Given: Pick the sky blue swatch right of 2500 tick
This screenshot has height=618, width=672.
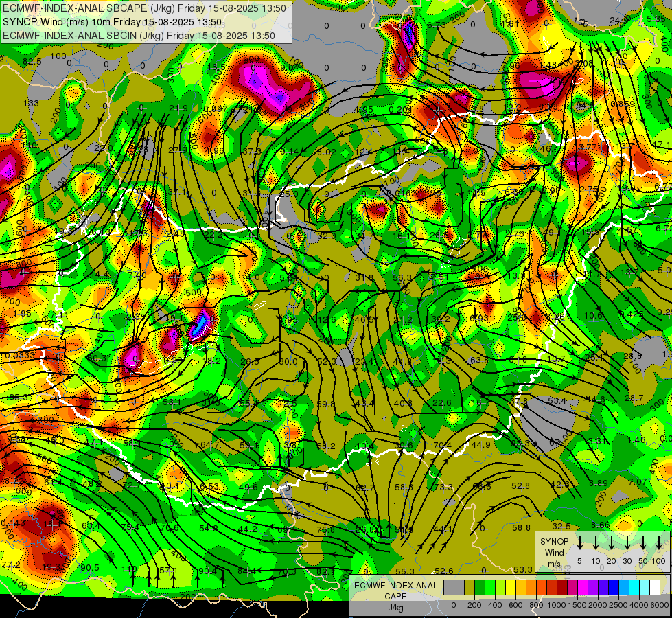Looking at the screenshot, I should pyautogui.click(x=624, y=587).
